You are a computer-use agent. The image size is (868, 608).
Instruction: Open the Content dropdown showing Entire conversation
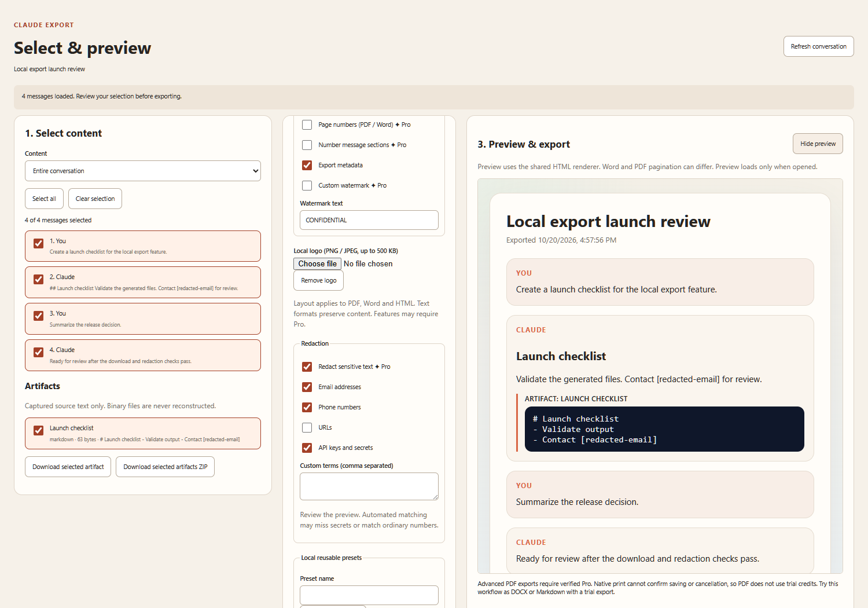coord(143,171)
